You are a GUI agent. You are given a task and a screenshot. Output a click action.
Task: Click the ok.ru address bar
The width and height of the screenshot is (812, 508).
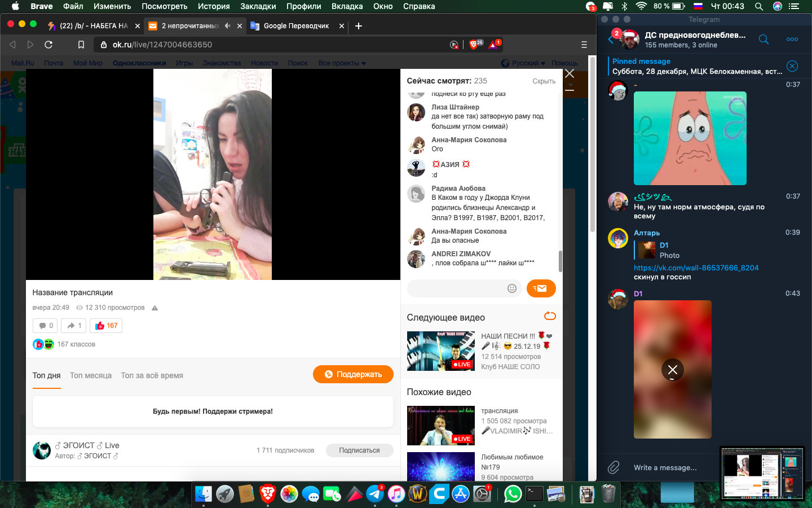coord(271,45)
